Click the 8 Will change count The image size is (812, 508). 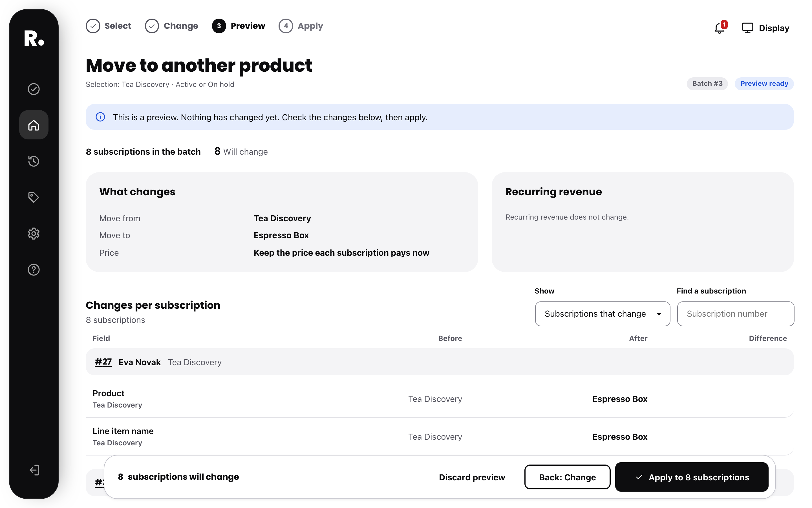pos(241,152)
